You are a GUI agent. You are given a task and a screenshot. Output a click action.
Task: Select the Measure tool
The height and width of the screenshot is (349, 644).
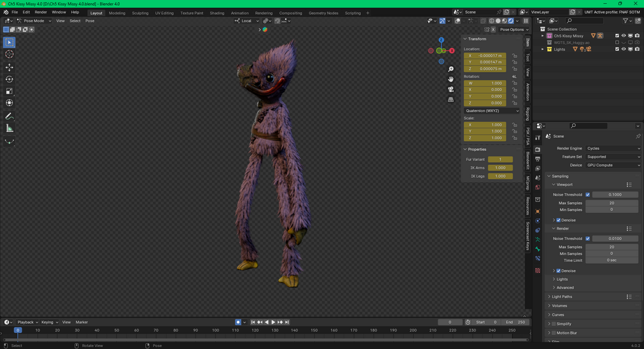tap(9, 128)
